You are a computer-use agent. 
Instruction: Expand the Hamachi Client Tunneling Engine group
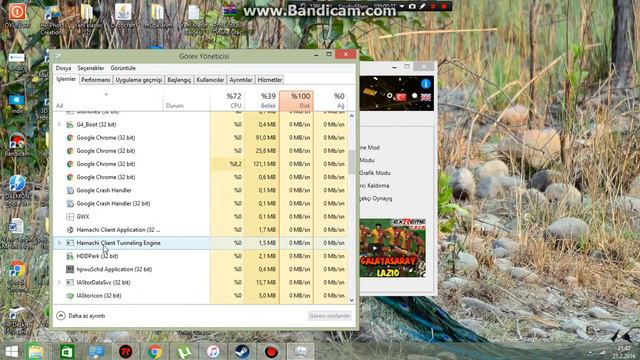60,243
